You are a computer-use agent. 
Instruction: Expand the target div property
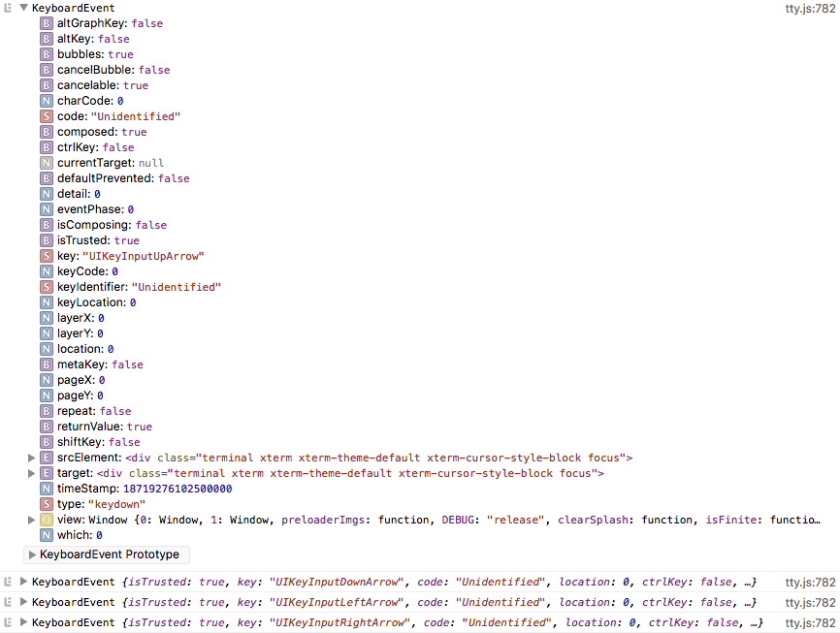coord(31,473)
